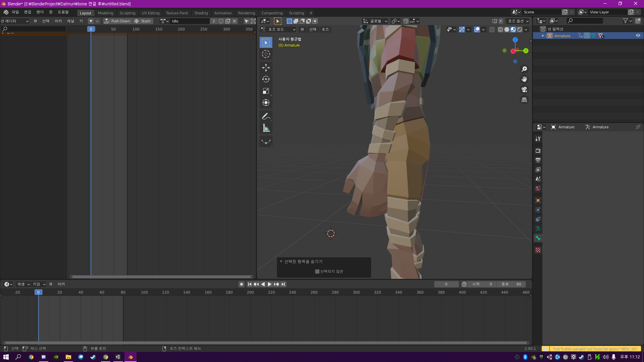The height and width of the screenshot is (362, 644).
Task: Unlink the Idle action with X
Action: click(x=234, y=21)
